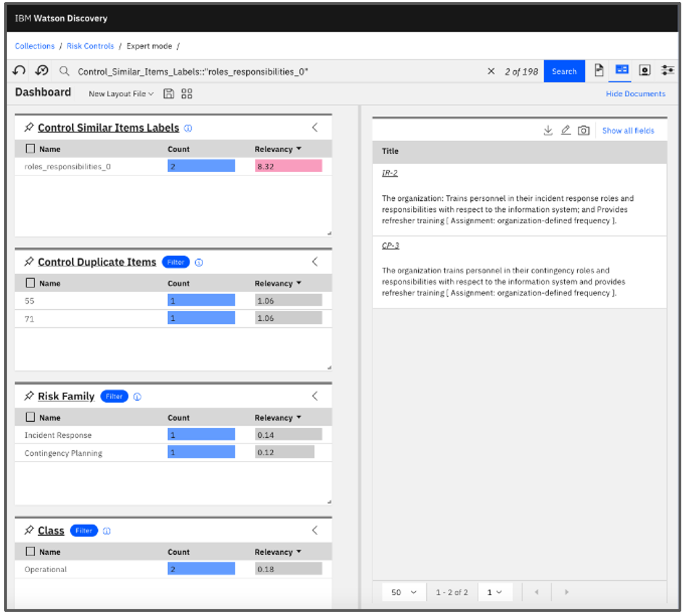The image size is (684, 616).
Task: Download the document results
Action: pos(548,130)
